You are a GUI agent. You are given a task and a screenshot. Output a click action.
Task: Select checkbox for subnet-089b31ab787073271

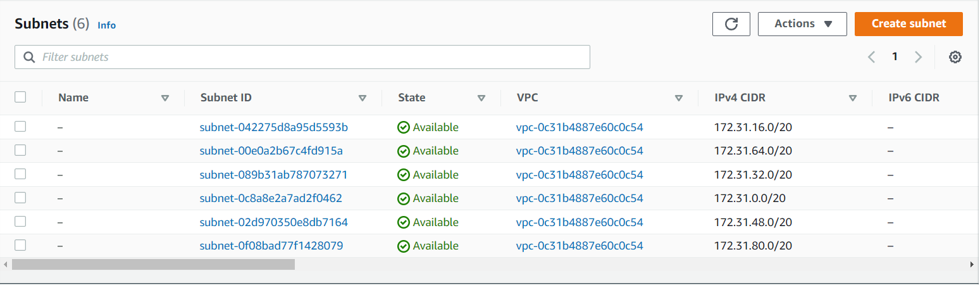20,174
